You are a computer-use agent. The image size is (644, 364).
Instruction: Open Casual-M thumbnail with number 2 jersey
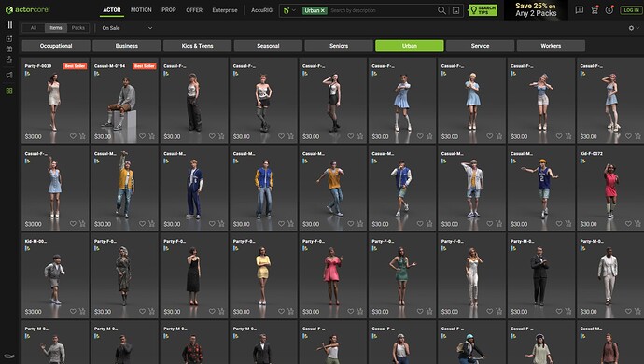pyautogui.click(x=541, y=189)
